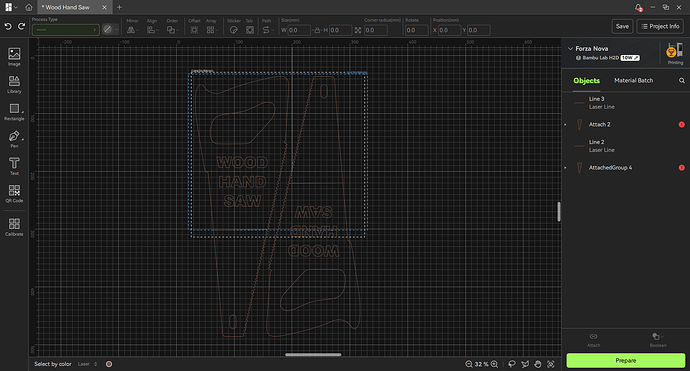Open the Mirror options
690x371 pixels.
coord(132,30)
